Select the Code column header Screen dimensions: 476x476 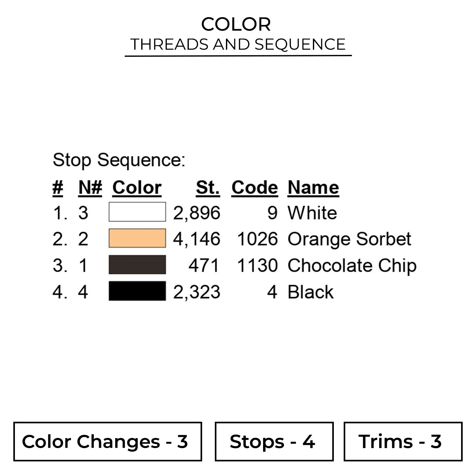tap(255, 188)
